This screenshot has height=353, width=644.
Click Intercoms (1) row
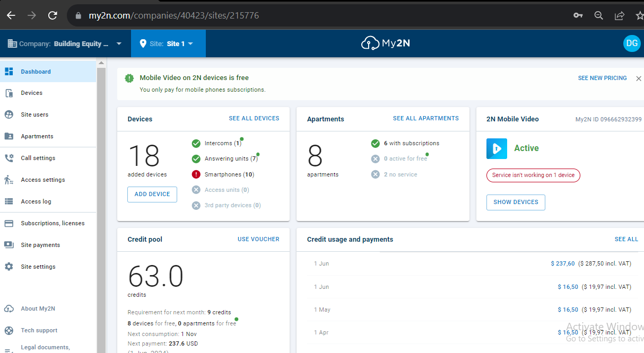pos(217,143)
